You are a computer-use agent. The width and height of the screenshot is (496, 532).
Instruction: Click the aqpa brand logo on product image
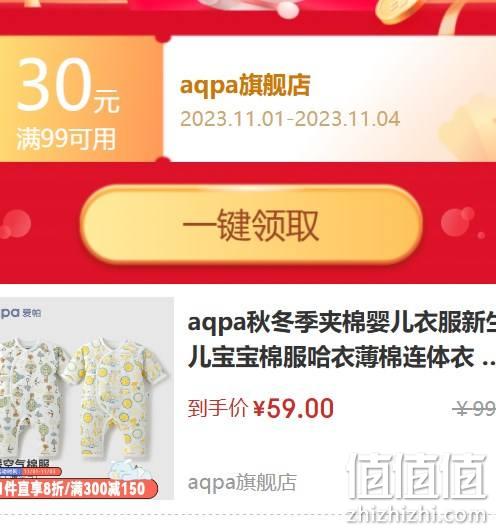pos(20,312)
